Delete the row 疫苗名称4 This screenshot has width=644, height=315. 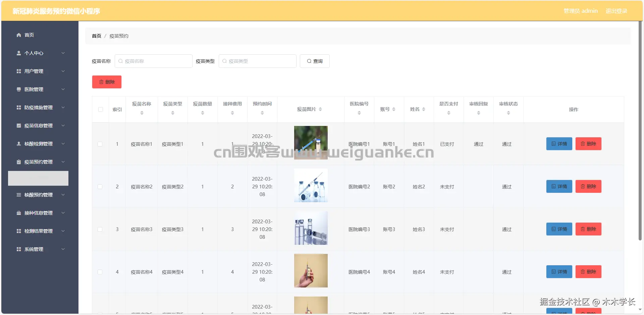(x=588, y=272)
